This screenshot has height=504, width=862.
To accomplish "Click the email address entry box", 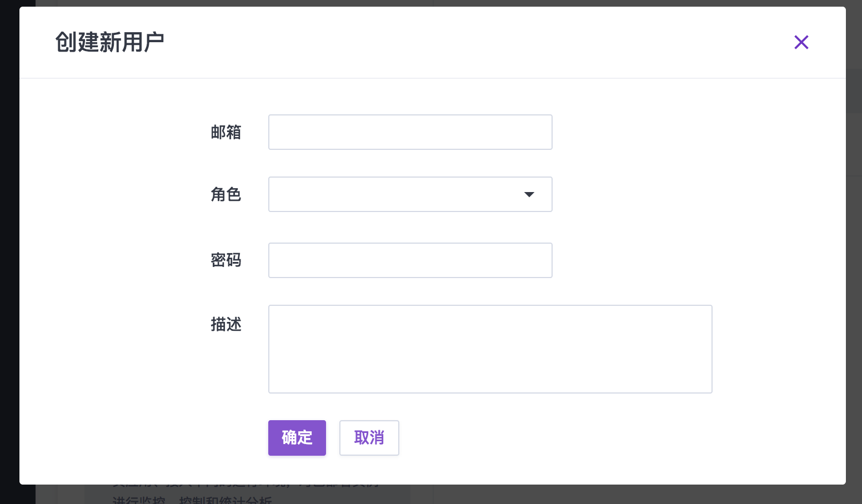I will click(x=410, y=132).
